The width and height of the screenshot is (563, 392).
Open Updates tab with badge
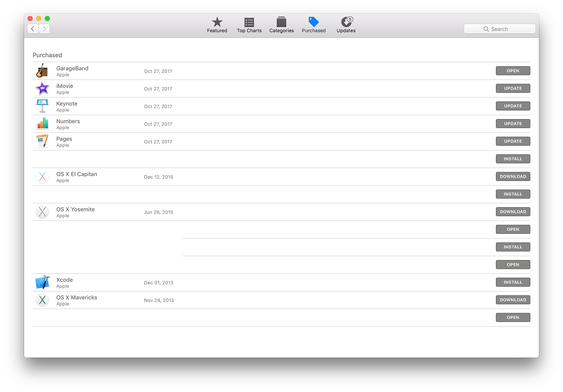pos(346,25)
